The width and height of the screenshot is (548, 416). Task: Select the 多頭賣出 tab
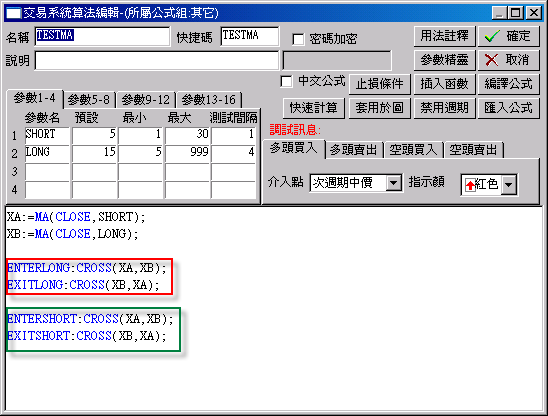pos(353,150)
